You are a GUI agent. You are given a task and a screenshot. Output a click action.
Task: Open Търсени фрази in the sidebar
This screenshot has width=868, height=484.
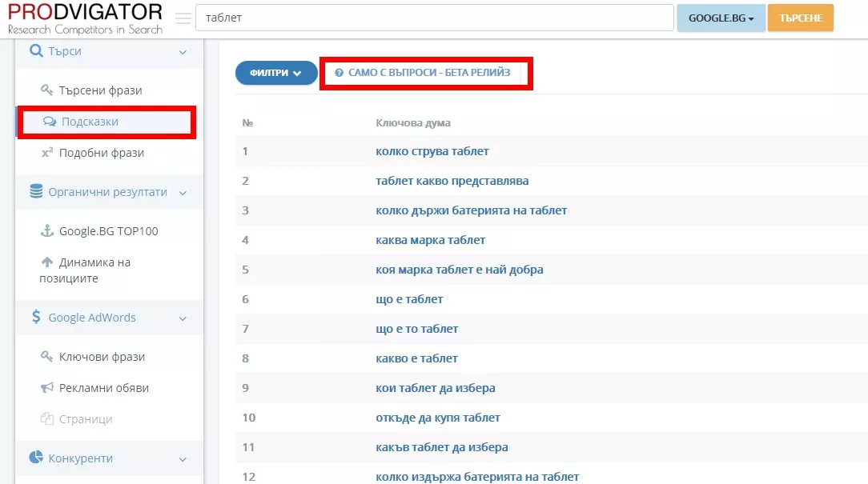coord(101,90)
